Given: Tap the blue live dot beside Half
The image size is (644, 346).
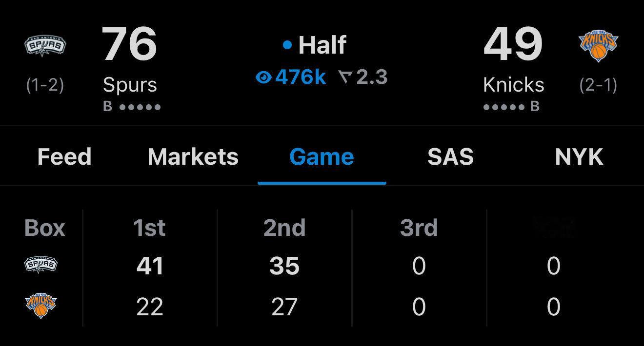Looking at the screenshot, I should (x=287, y=45).
